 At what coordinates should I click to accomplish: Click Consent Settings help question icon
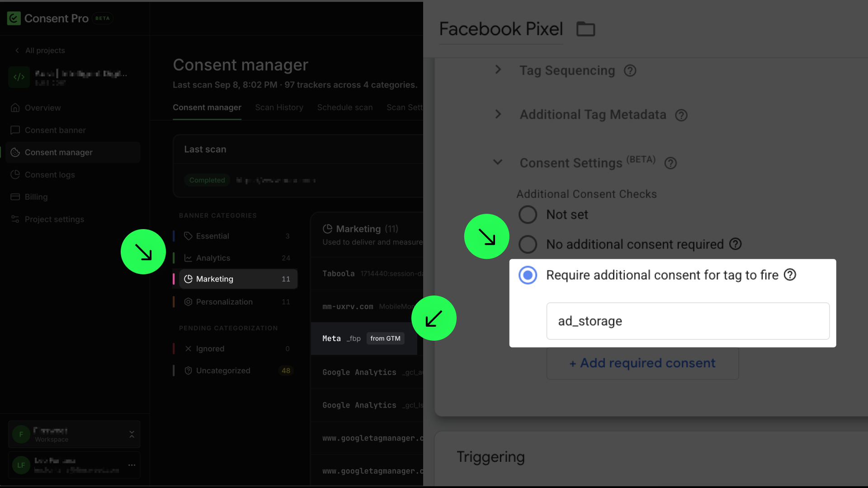coord(670,163)
